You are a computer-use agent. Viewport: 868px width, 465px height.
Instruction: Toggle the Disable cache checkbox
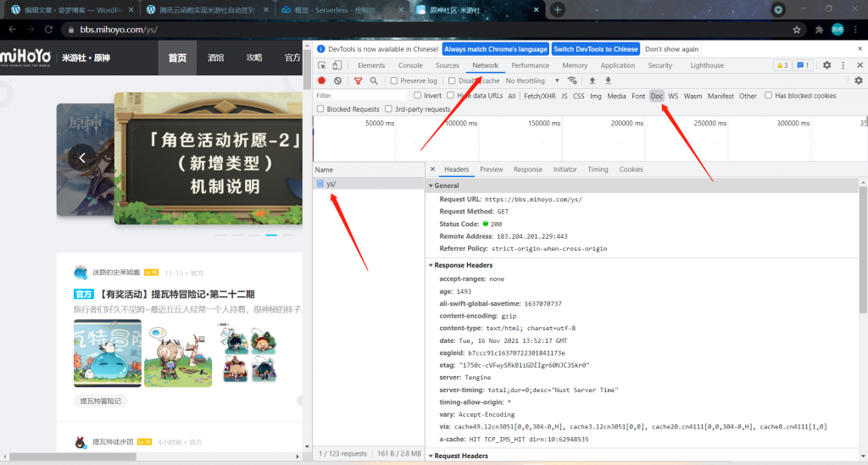452,80
